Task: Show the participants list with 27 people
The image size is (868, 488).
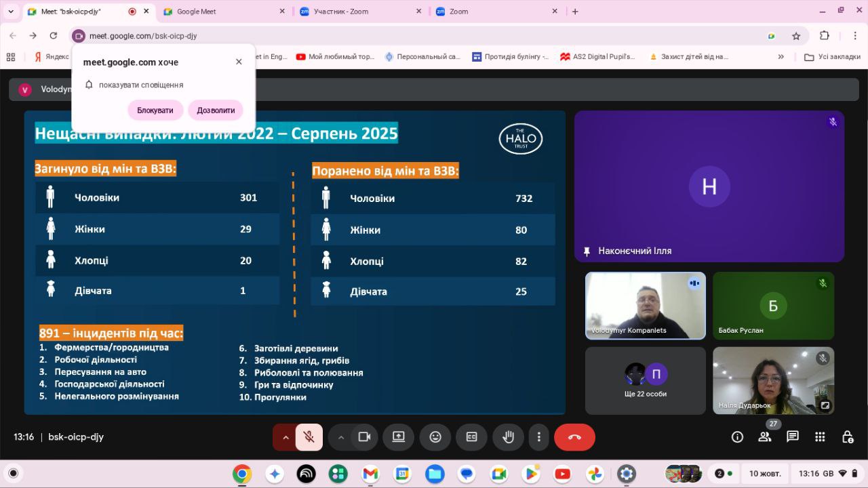Action: point(765,437)
